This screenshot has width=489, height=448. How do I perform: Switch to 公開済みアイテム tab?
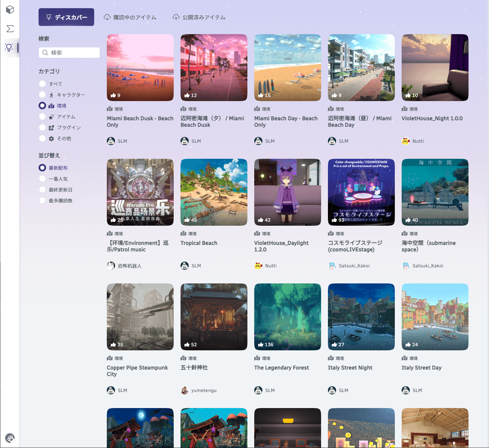(199, 17)
